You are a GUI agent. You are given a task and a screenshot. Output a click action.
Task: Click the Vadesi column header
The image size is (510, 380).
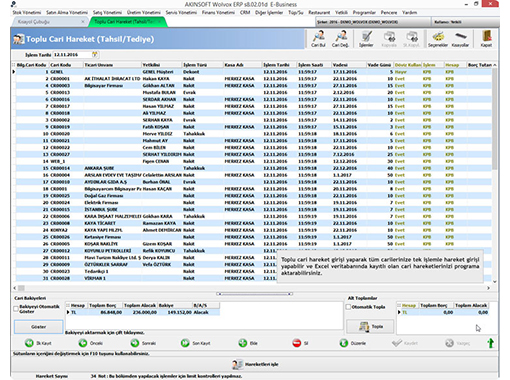point(349,65)
